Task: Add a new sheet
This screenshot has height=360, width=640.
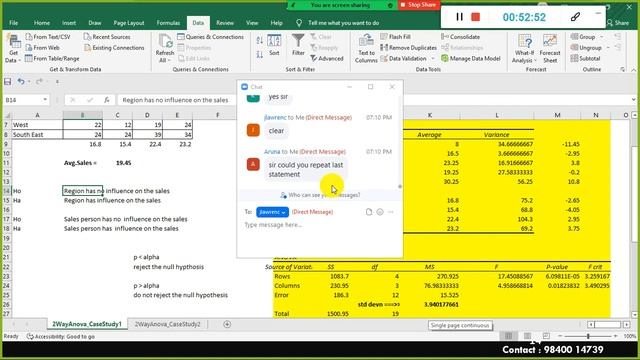Action: coord(227,324)
